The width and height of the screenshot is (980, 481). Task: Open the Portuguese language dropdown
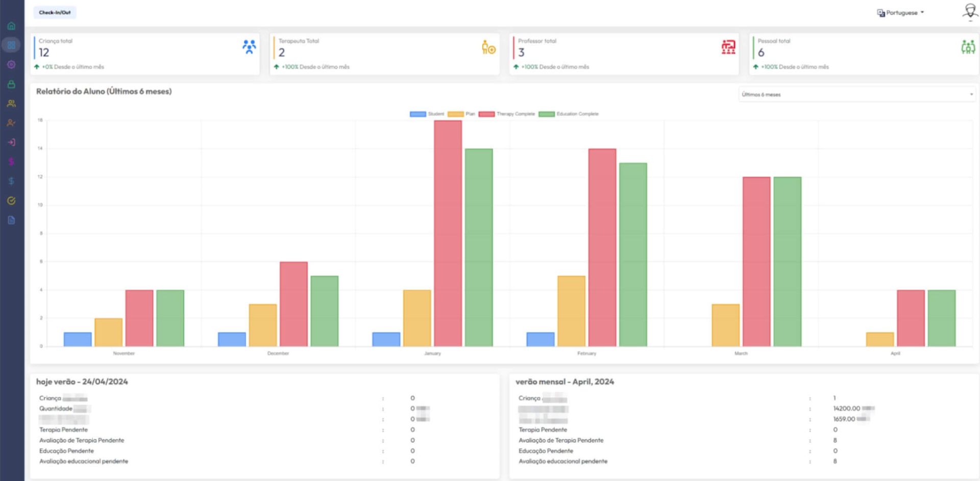(901, 13)
